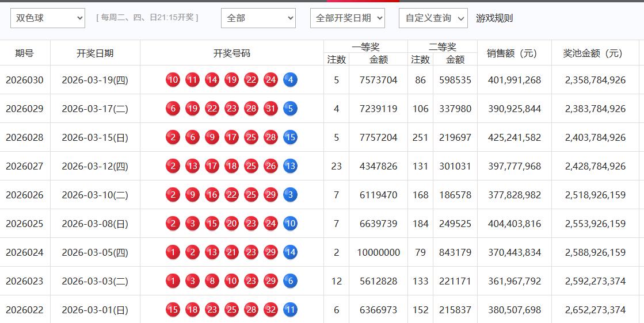Click red ball 8 in issue 2026023

(x=212, y=281)
